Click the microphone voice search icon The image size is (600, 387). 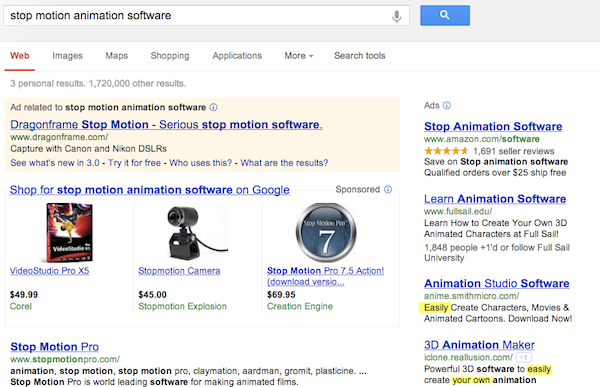[397, 16]
